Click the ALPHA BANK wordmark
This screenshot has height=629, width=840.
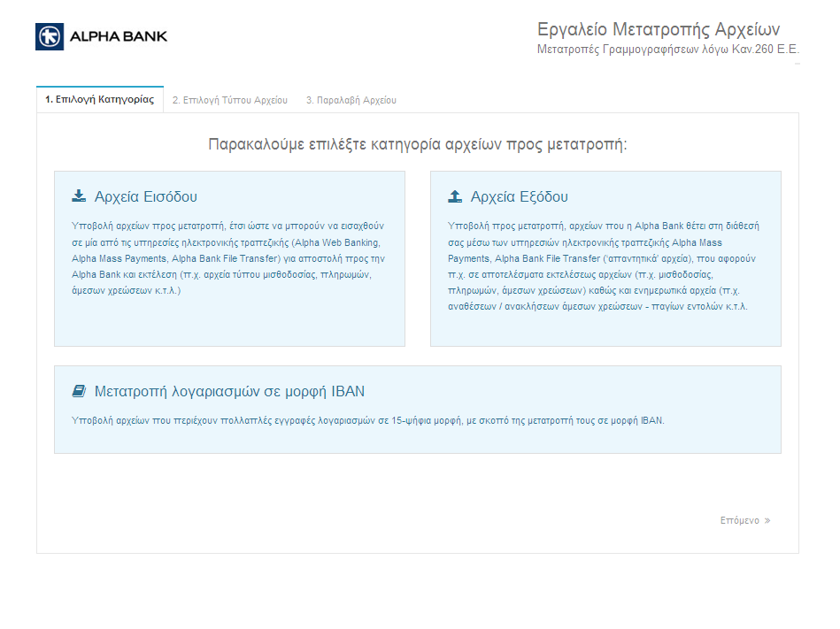(x=119, y=36)
